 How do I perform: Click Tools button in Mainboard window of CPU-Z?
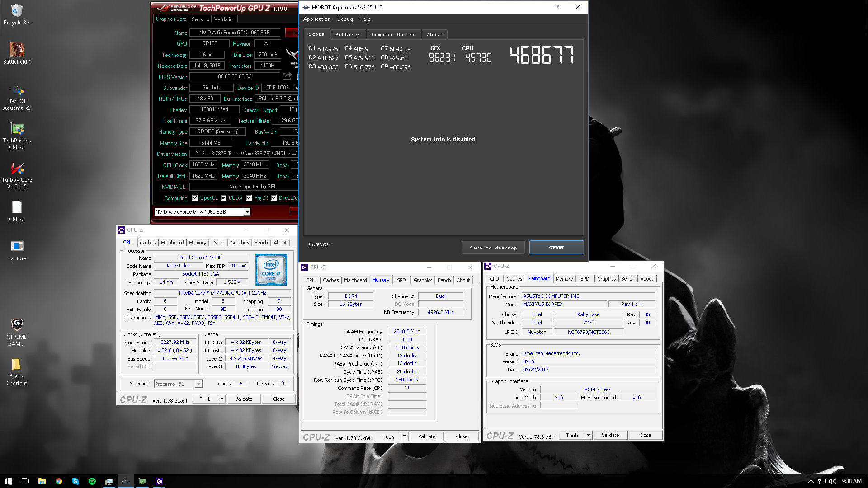coord(572,435)
